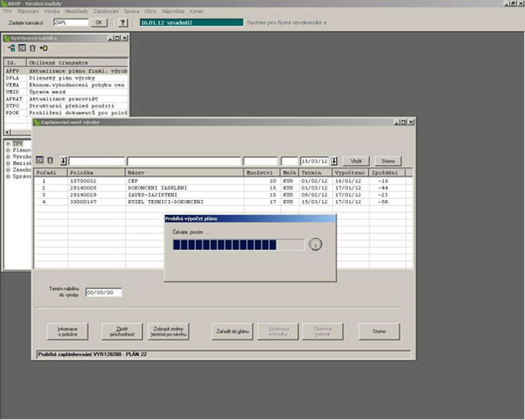Viewport: 525px width, 420px height.
Task: Click the AROP application icon in title bar
Action: (3, 3)
